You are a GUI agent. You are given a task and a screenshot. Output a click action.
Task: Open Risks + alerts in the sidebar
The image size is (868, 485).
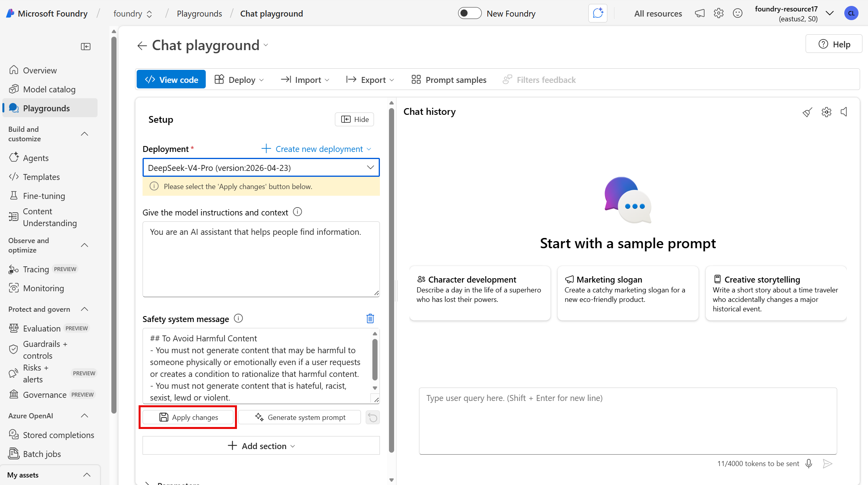point(50,373)
